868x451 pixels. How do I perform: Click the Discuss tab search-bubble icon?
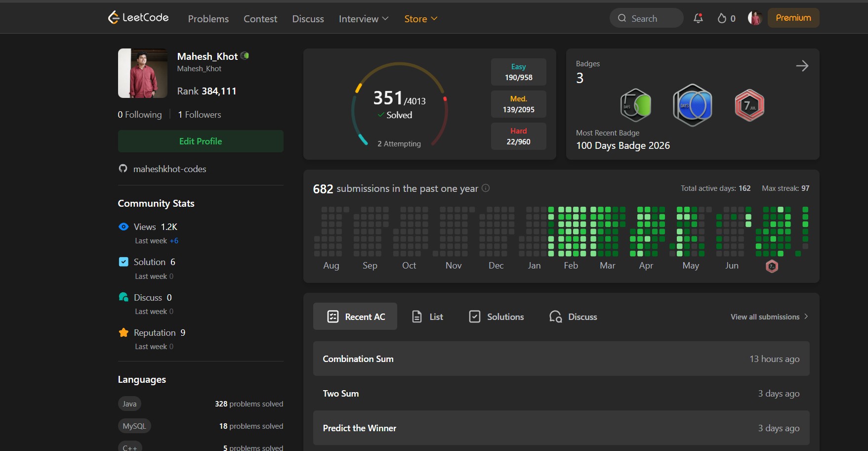coord(556,316)
